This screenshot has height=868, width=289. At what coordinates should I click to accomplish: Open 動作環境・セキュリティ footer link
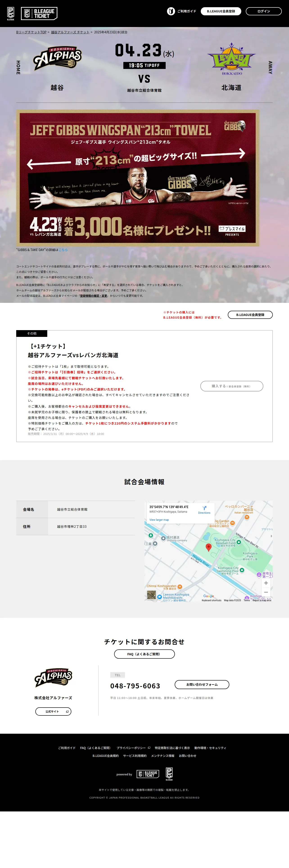coord(210,748)
